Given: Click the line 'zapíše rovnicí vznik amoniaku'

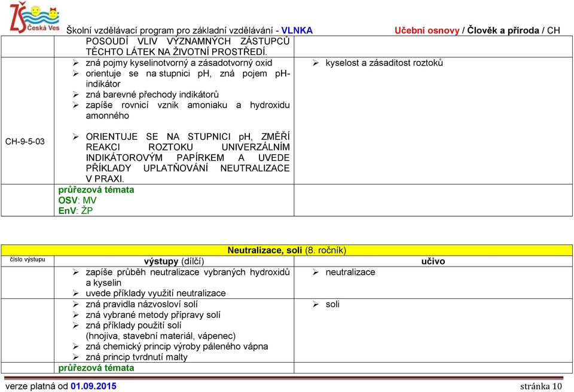Looking at the screenshot, I should pos(187,110).
